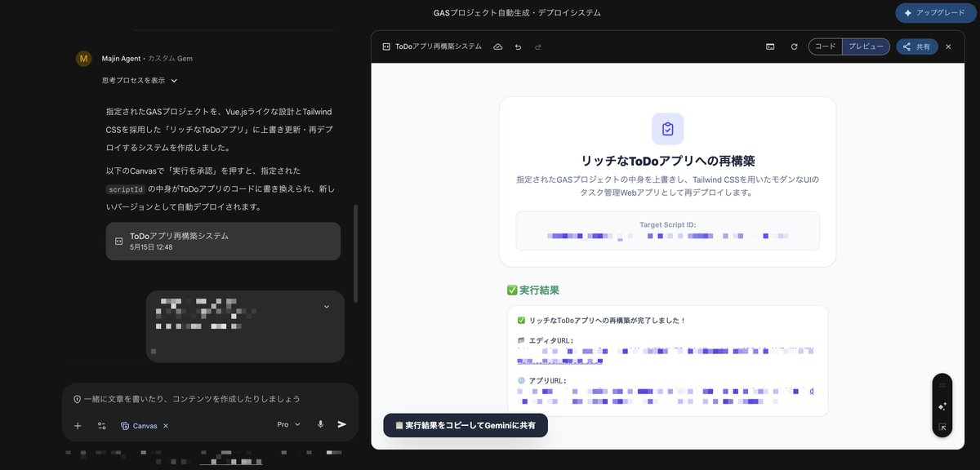
Task: Switch to the プレビュー view
Action: [x=866, y=47]
